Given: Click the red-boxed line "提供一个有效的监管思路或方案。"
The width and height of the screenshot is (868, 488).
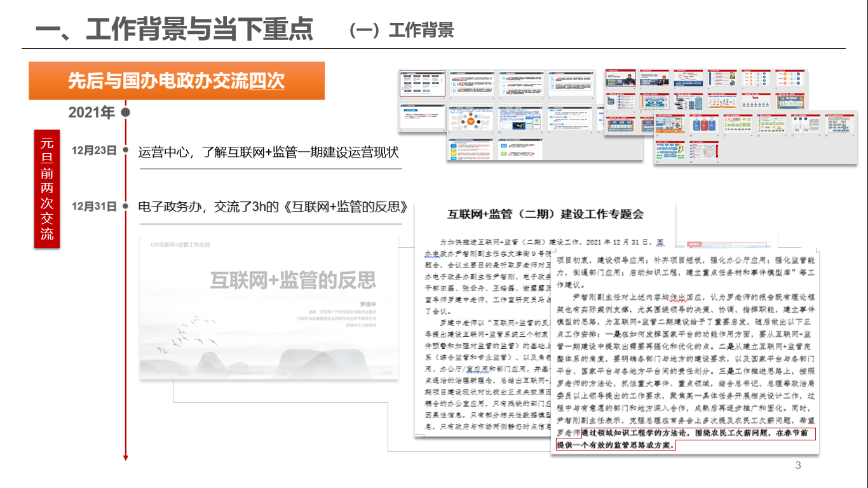Looking at the screenshot, I should click(616, 445).
